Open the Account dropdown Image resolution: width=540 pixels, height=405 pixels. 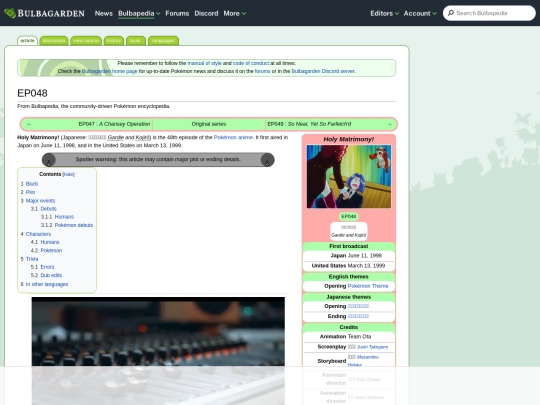[x=420, y=13]
